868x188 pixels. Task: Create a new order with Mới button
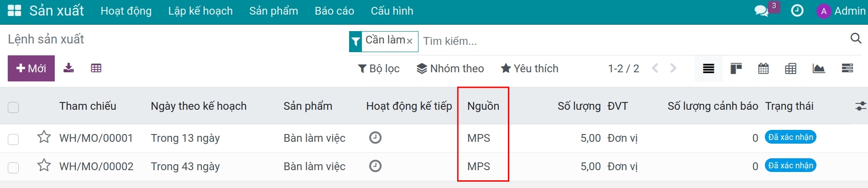pos(31,68)
